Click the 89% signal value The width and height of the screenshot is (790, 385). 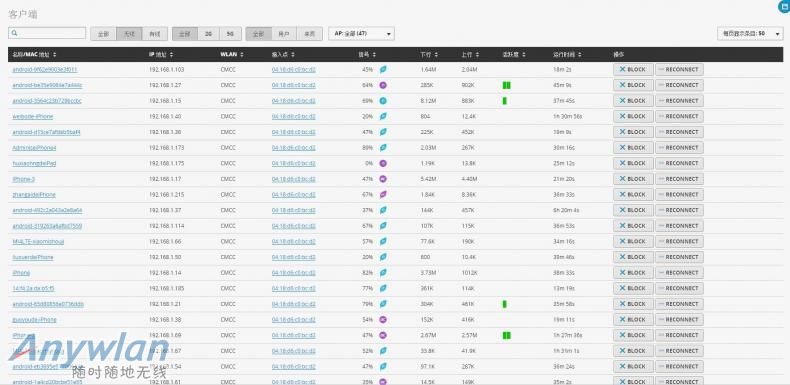click(368, 148)
